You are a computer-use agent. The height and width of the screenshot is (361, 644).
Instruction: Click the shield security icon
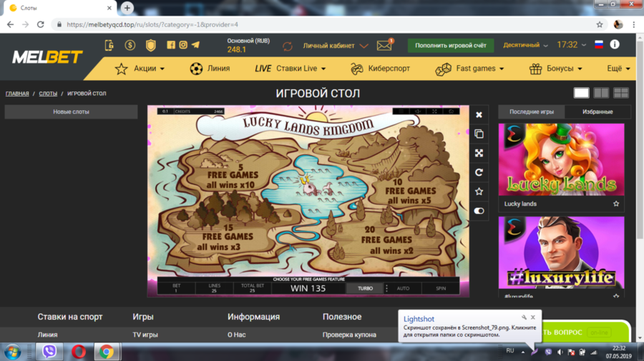coord(151,45)
